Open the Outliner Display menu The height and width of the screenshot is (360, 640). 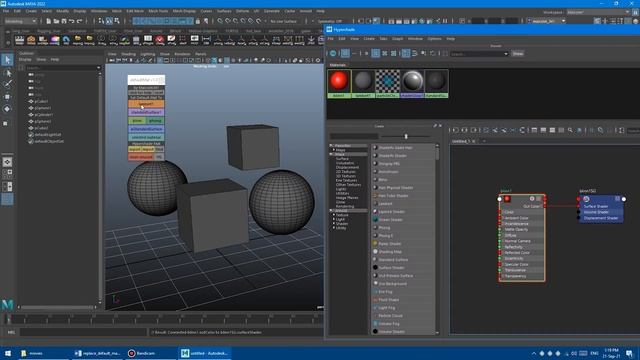[x=25, y=60]
